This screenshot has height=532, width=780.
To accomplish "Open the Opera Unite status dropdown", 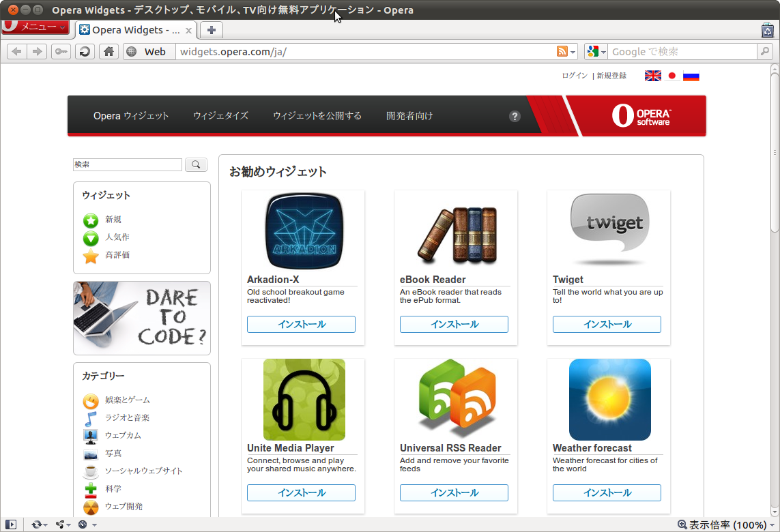I will coord(63,524).
